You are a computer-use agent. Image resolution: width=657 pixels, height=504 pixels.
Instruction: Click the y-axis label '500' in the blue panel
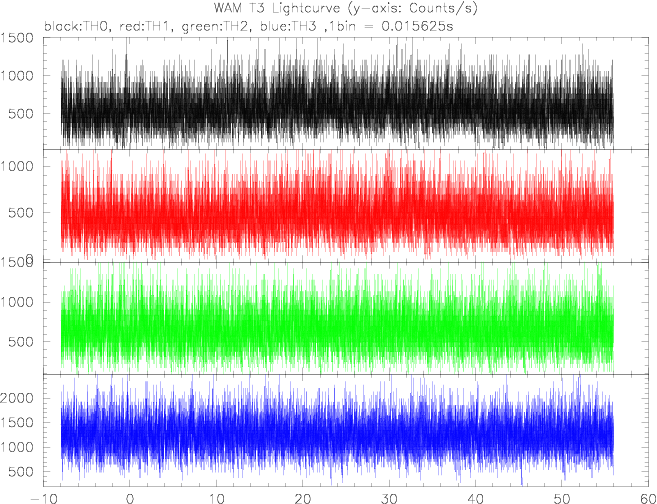click(21, 472)
